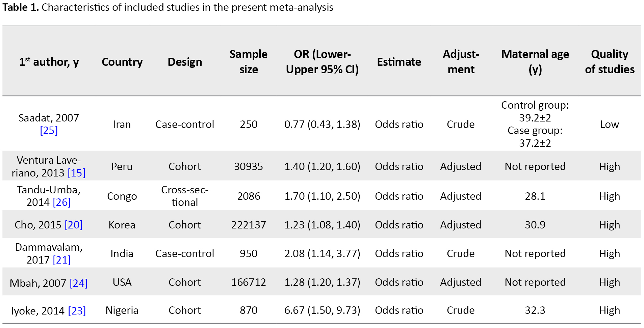
Task: Click the sample size value 222137
Action: pyautogui.click(x=249, y=225)
